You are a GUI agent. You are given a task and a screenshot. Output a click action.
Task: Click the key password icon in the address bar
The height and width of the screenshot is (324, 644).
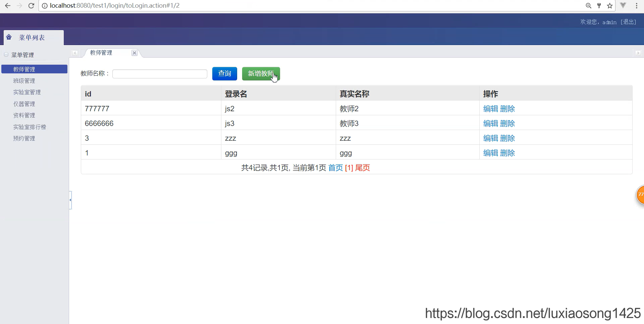pyautogui.click(x=599, y=6)
